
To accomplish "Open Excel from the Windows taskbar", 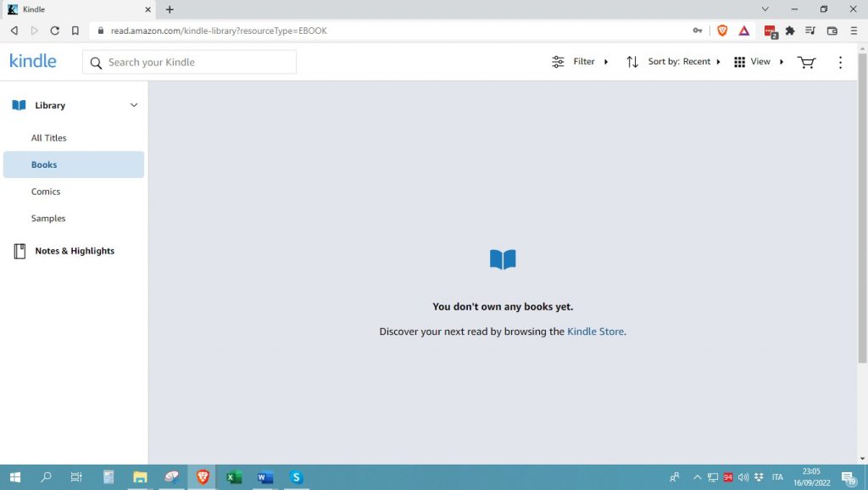I will tap(234, 477).
